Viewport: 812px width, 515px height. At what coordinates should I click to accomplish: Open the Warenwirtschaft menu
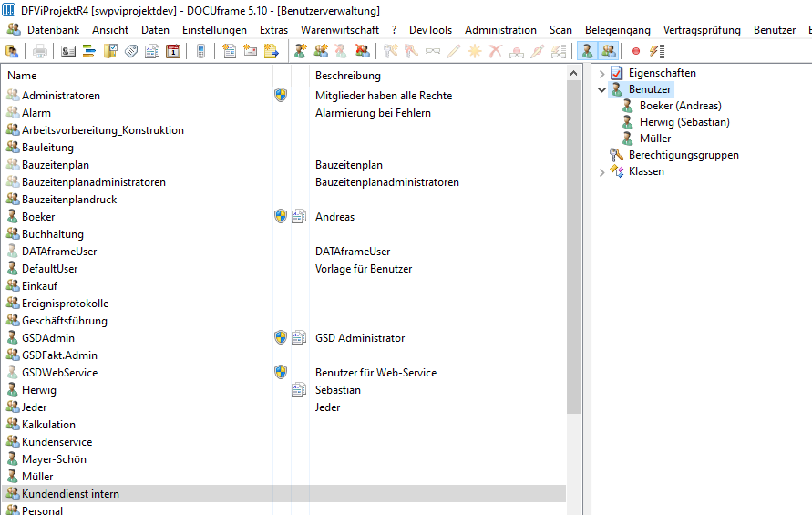pos(340,30)
